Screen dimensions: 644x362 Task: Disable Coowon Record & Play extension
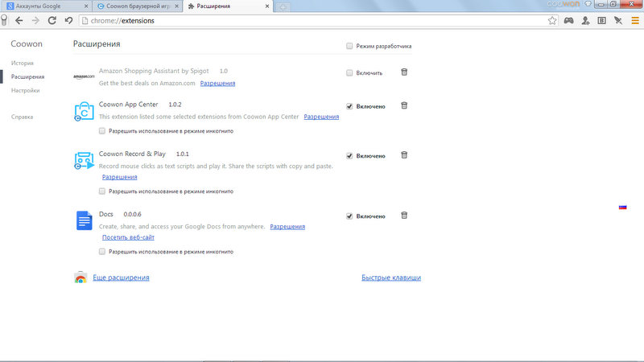pos(349,156)
